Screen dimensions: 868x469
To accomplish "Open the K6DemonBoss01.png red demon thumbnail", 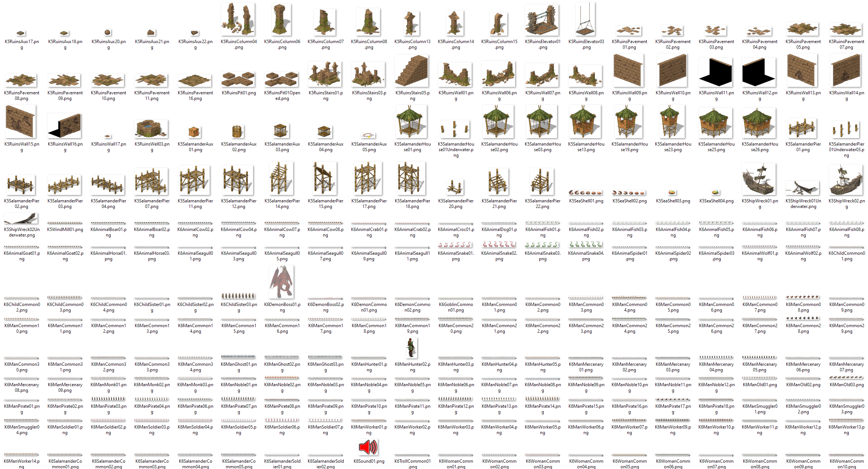I will [281, 282].
